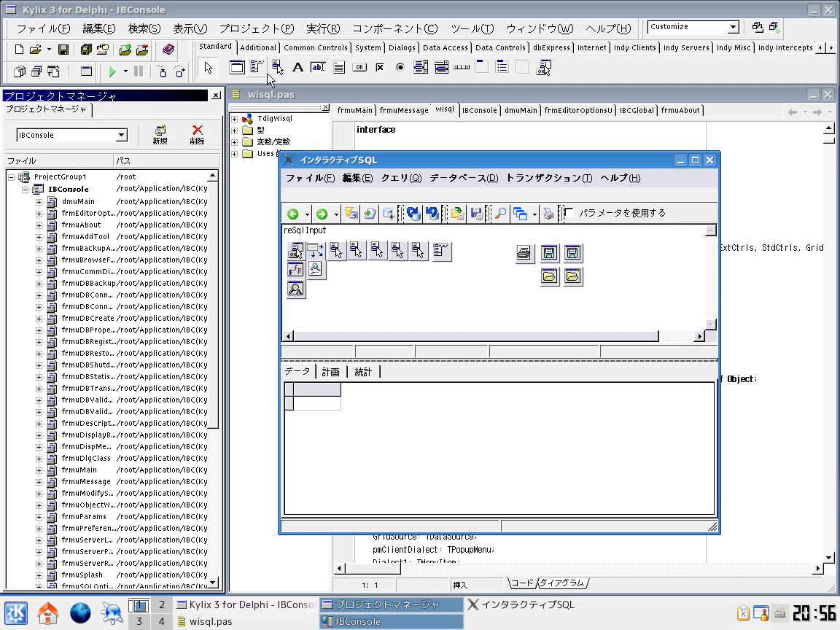Open the Customize desktop dropdown

(x=734, y=27)
